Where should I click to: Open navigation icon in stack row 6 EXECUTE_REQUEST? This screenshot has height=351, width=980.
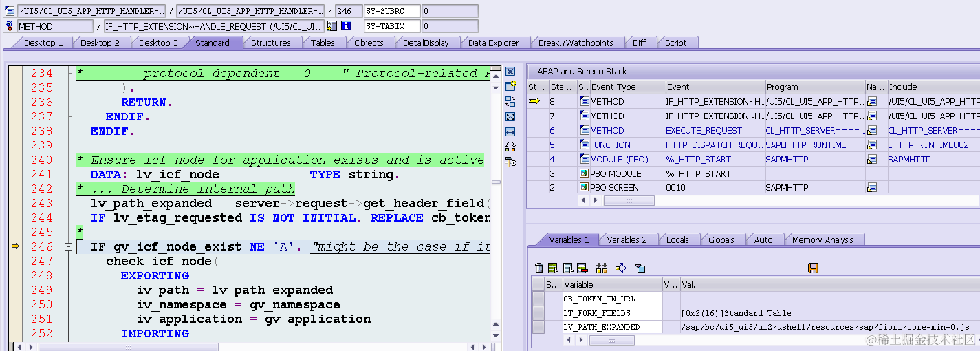coord(873,130)
